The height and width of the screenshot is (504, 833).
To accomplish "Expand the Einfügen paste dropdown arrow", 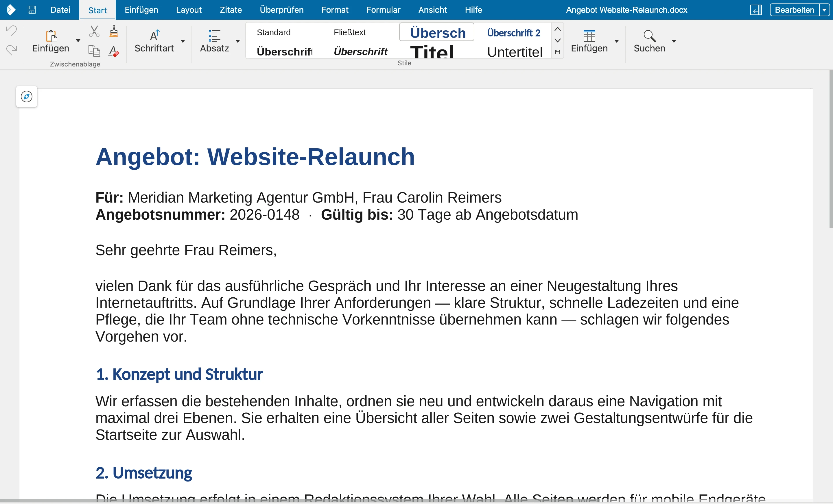I will 78,41.
